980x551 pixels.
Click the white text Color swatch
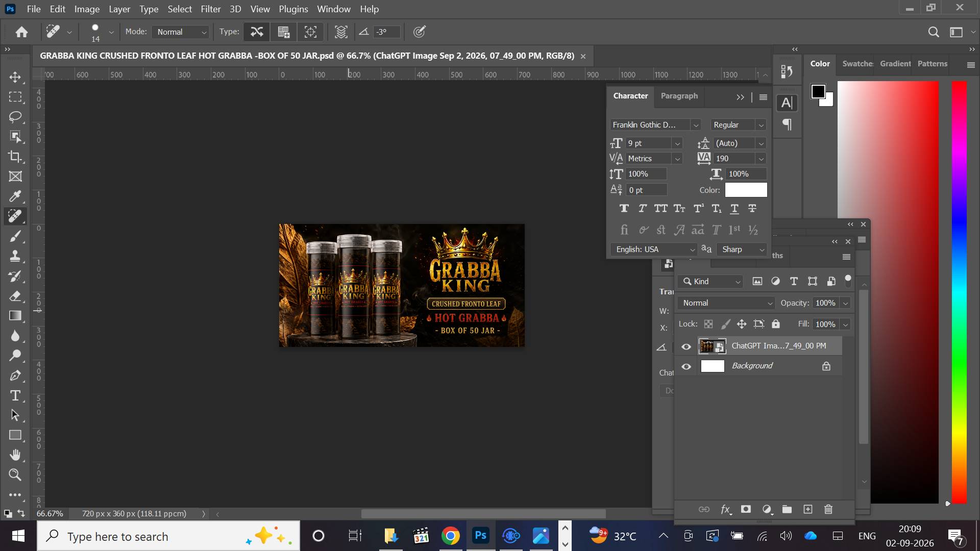(746, 190)
